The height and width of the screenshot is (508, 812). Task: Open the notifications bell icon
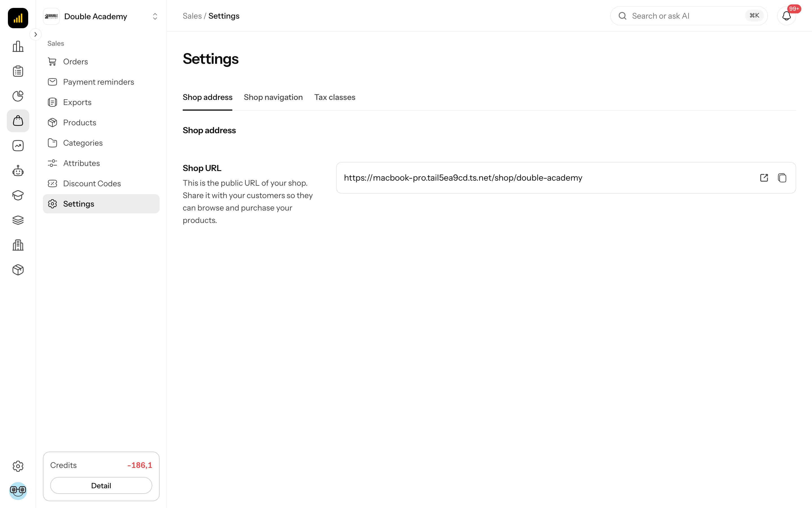coord(787,16)
